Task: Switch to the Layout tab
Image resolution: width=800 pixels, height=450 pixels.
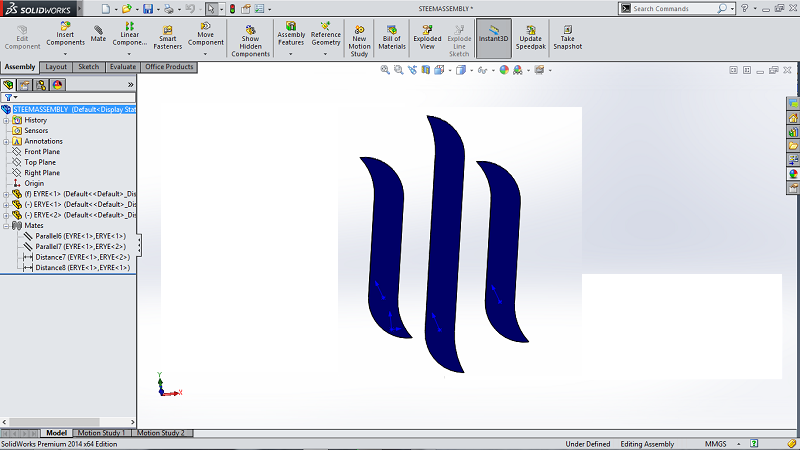Action: [56, 67]
